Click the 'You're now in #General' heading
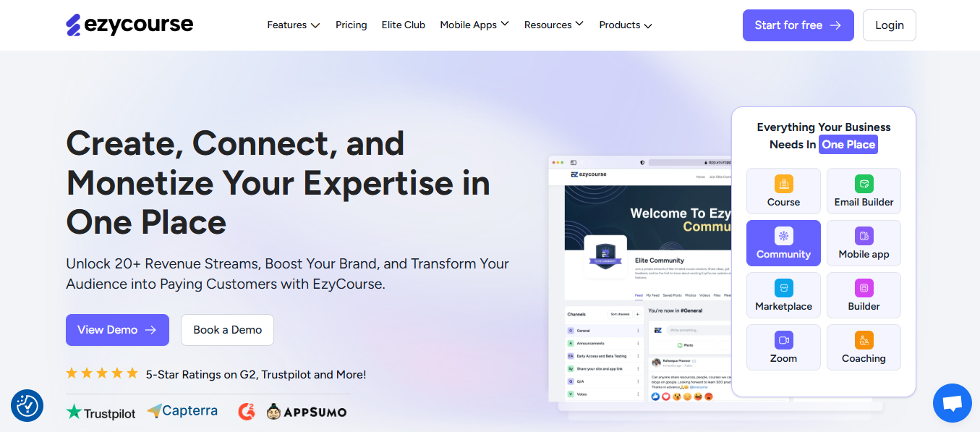Screen dimensions: 980x432 pos(675,310)
